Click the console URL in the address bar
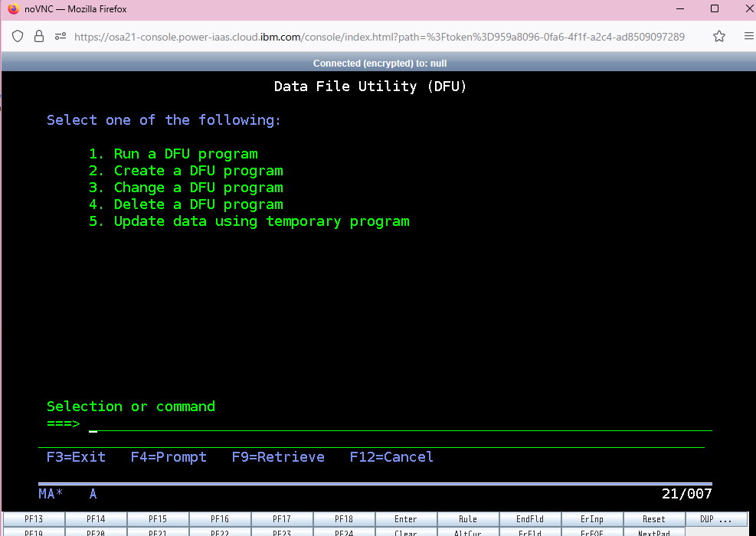Image resolution: width=756 pixels, height=536 pixels. 379,37
